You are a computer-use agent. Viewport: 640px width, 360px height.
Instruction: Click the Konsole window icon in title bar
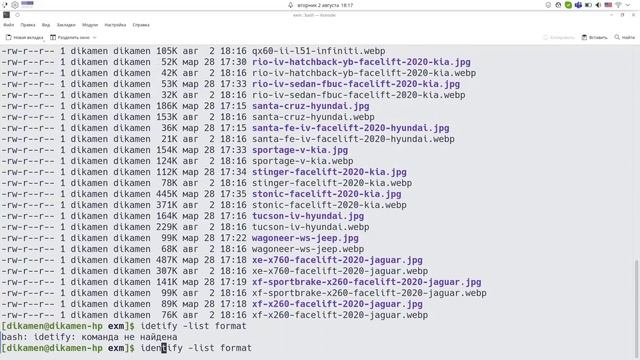click(x=7, y=15)
